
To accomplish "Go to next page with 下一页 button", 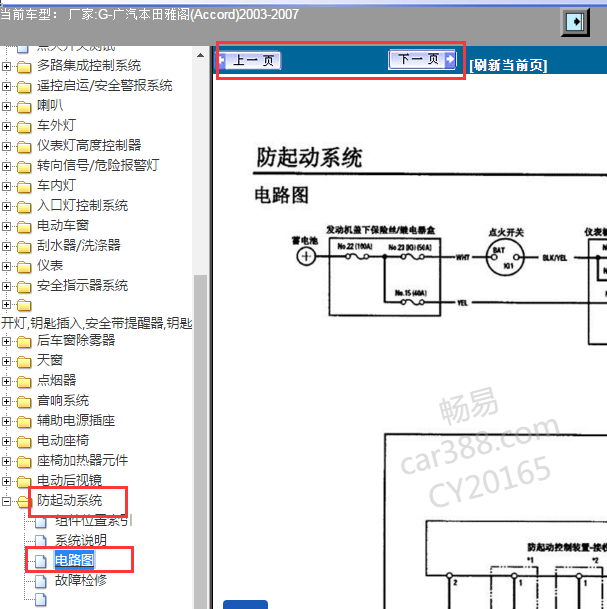I will [422, 59].
